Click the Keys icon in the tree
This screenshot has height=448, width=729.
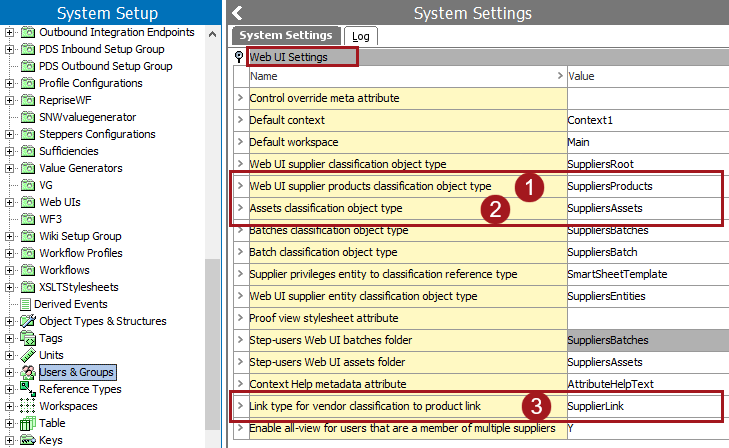point(27,440)
